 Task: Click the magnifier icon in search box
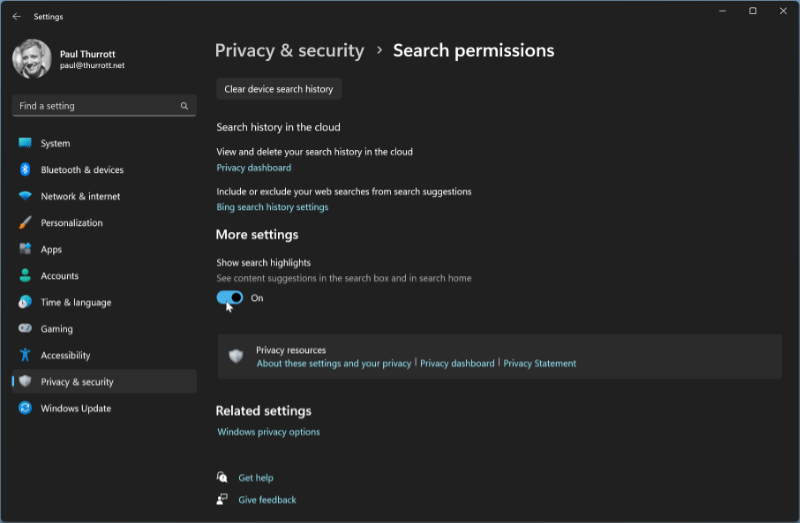click(184, 106)
